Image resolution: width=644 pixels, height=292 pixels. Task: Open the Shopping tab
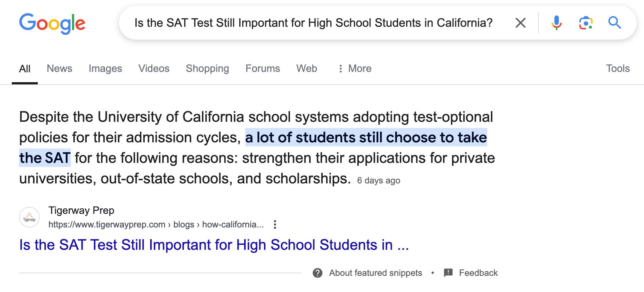coord(207,69)
